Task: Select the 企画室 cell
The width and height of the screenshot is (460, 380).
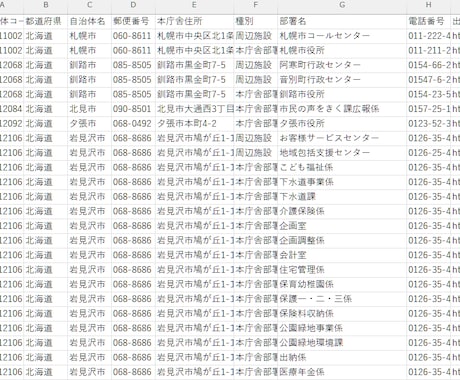Action: pyautogui.click(x=342, y=226)
